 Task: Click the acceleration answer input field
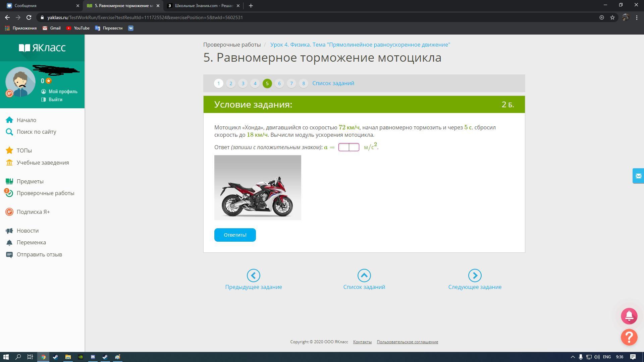pyautogui.click(x=348, y=147)
